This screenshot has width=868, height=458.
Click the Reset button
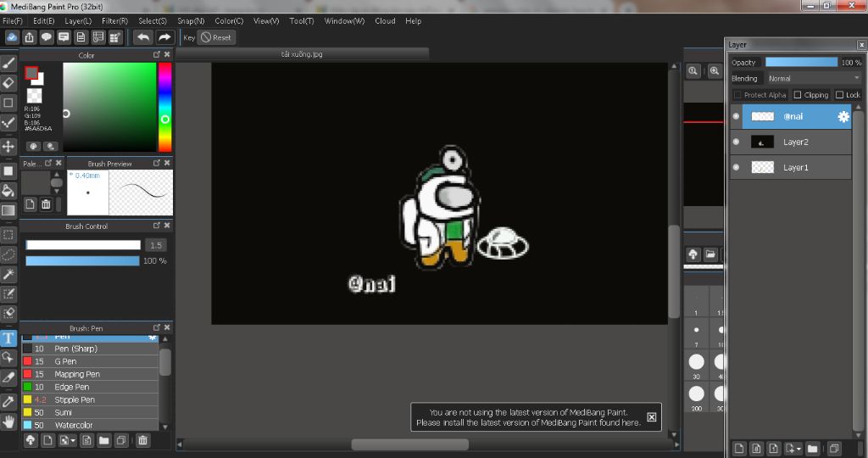click(215, 37)
